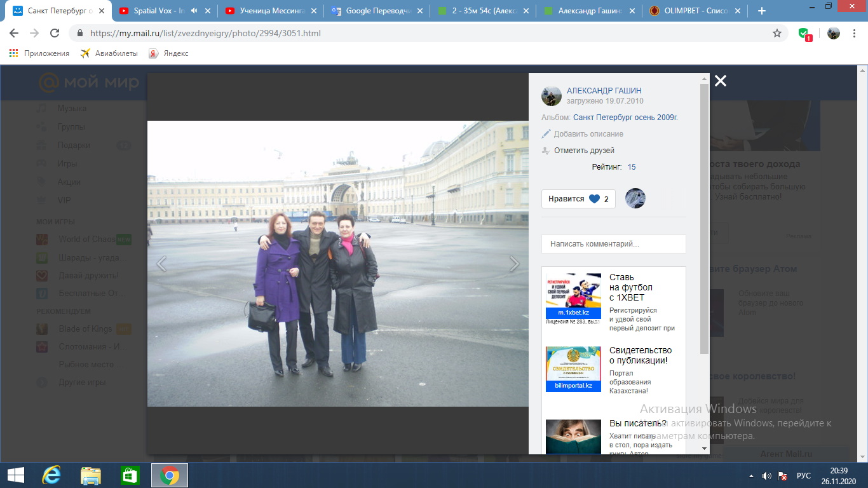Open the АЛЕКСАНДР ГАШИН profile link
The width and height of the screenshot is (868, 488).
604,91
